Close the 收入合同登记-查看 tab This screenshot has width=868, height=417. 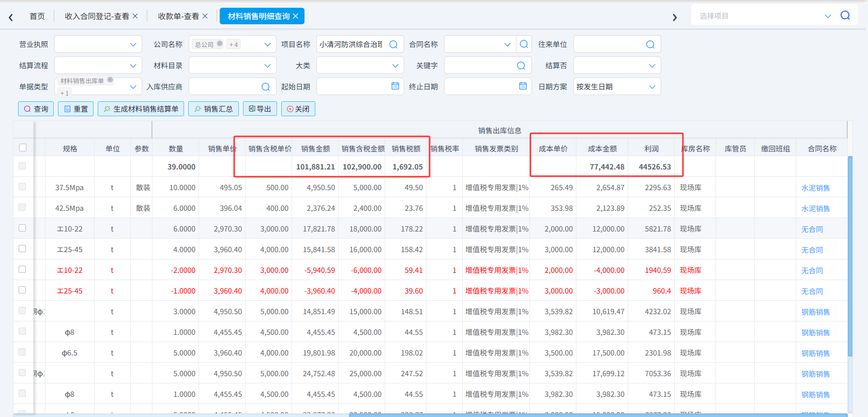(x=135, y=16)
